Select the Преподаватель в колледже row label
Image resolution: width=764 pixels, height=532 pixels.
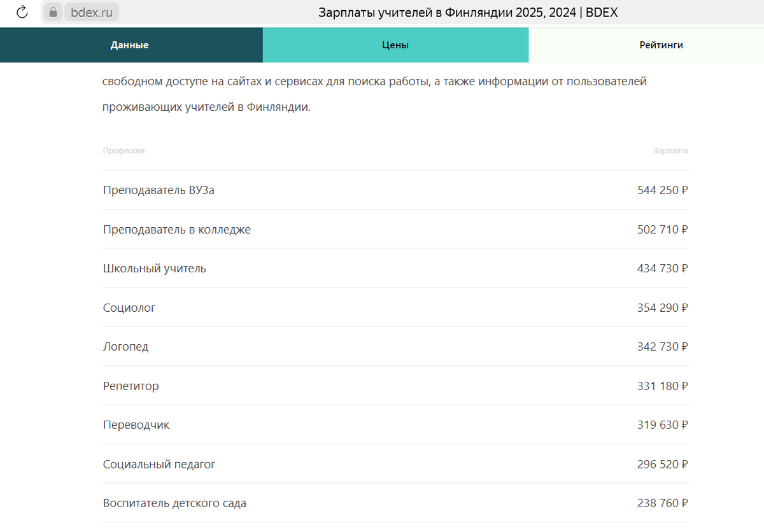177,229
